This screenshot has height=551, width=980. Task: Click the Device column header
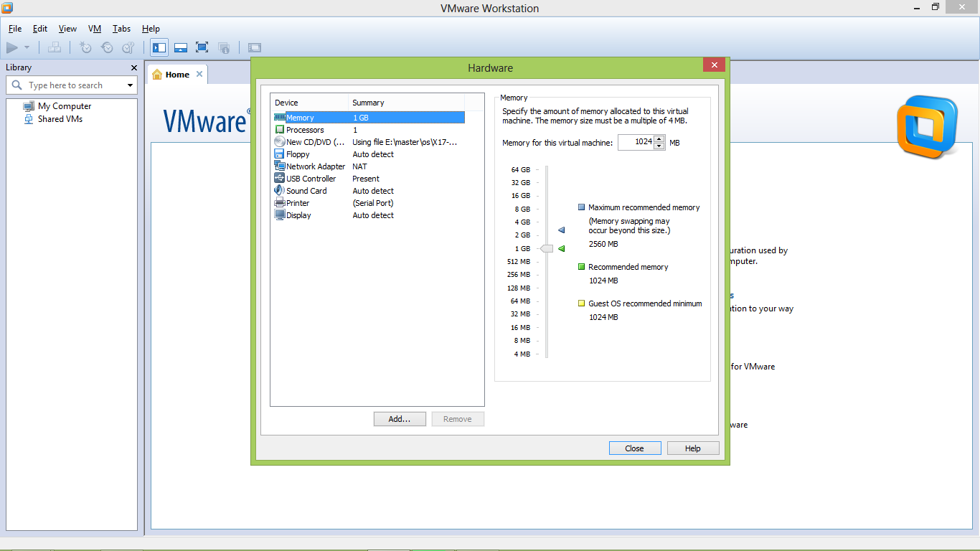click(310, 103)
